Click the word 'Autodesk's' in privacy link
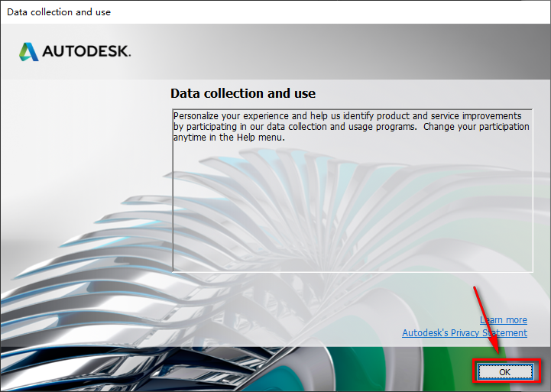This screenshot has width=551, height=392. point(426,333)
